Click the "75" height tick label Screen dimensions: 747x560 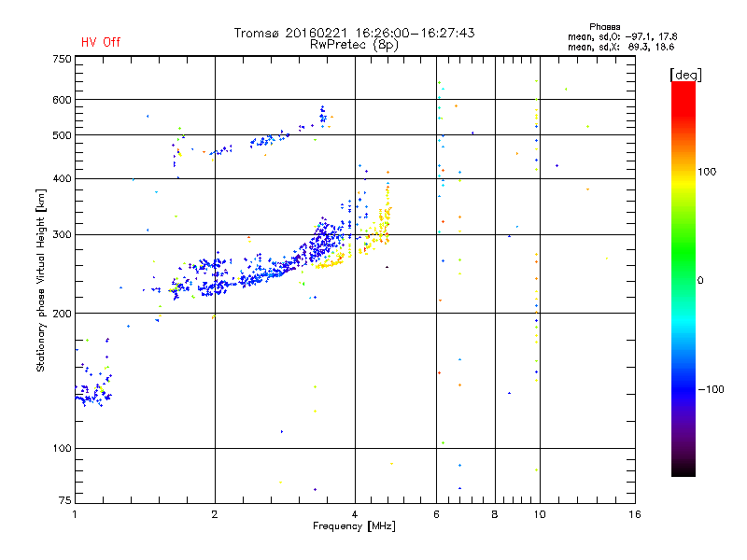tap(65, 500)
